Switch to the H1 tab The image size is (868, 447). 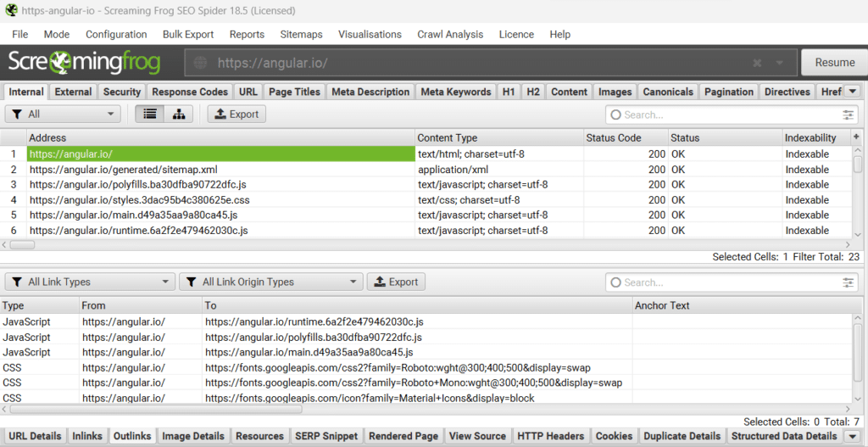(509, 92)
